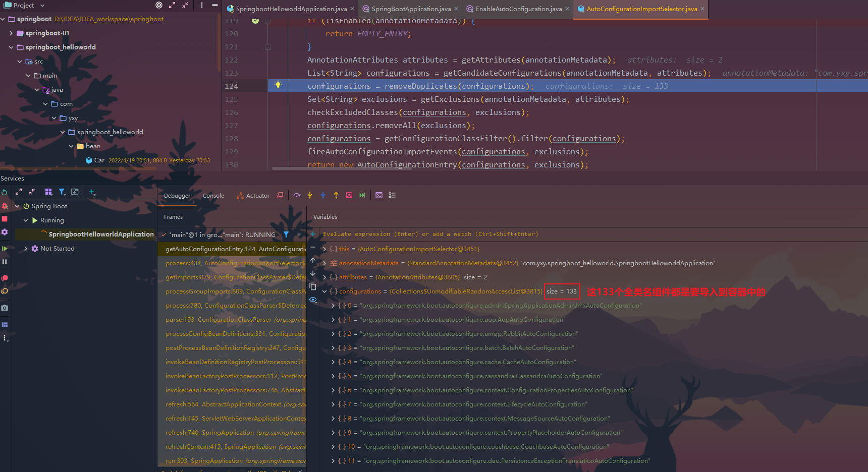Stop the running application with red square
The width and height of the screenshot is (868, 472).
(x=5, y=219)
